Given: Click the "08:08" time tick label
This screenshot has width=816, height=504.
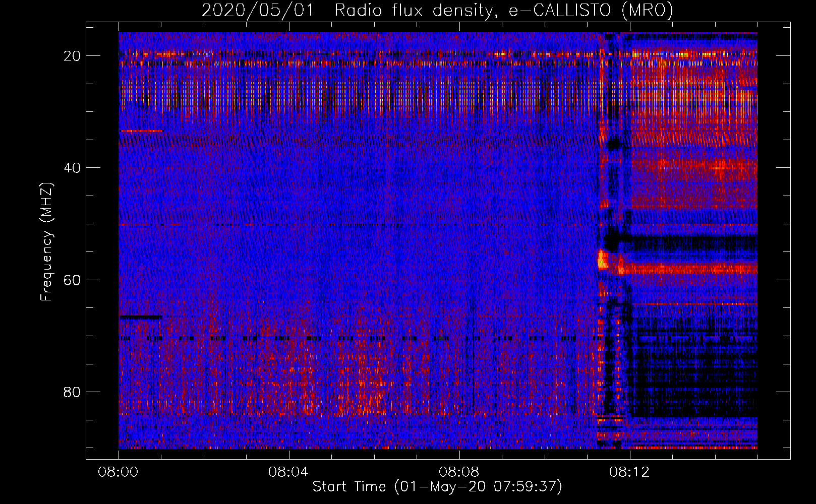Looking at the screenshot, I should click(459, 472).
